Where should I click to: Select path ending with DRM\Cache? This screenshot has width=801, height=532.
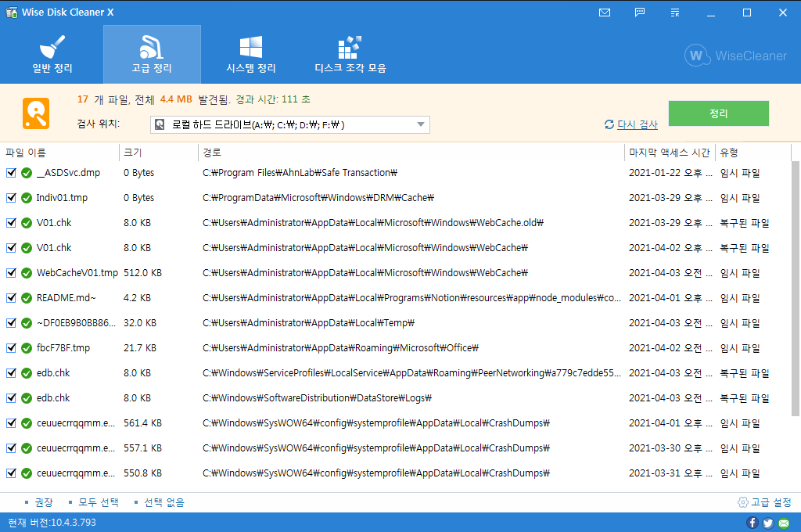(x=318, y=198)
